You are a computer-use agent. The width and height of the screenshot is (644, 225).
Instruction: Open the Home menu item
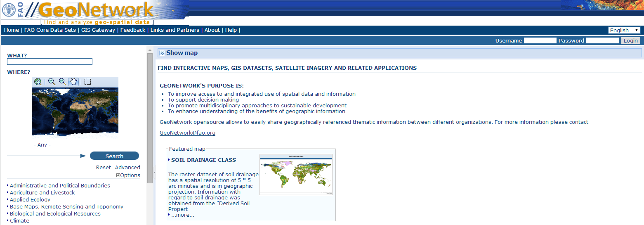click(12, 30)
